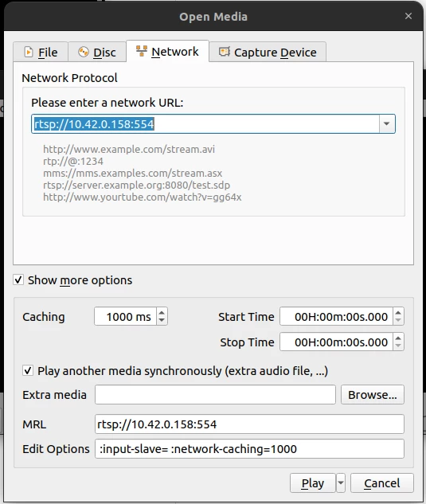Open the File tab
This screenshot has height=504, width=426.
coord(41,52)
